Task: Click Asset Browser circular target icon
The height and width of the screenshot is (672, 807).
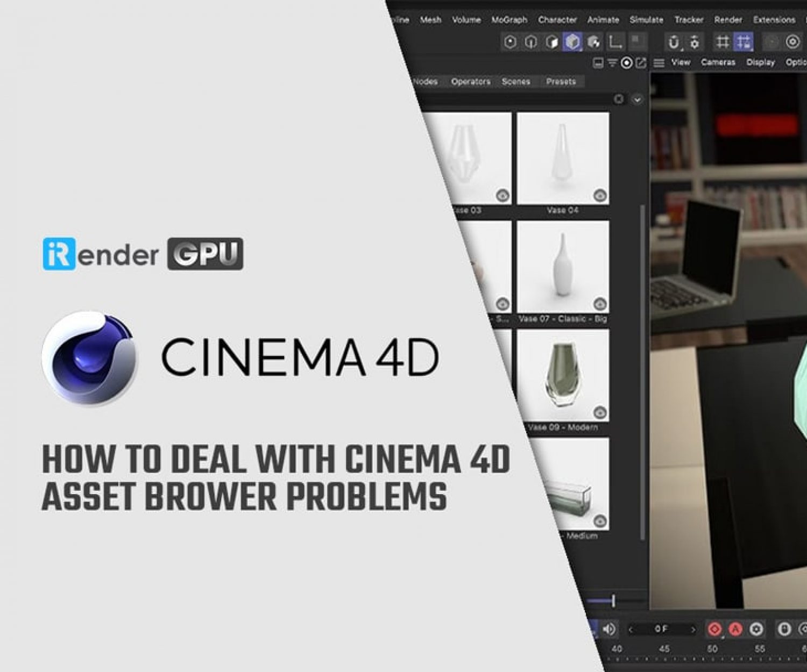Action: (x=627, y=63)
